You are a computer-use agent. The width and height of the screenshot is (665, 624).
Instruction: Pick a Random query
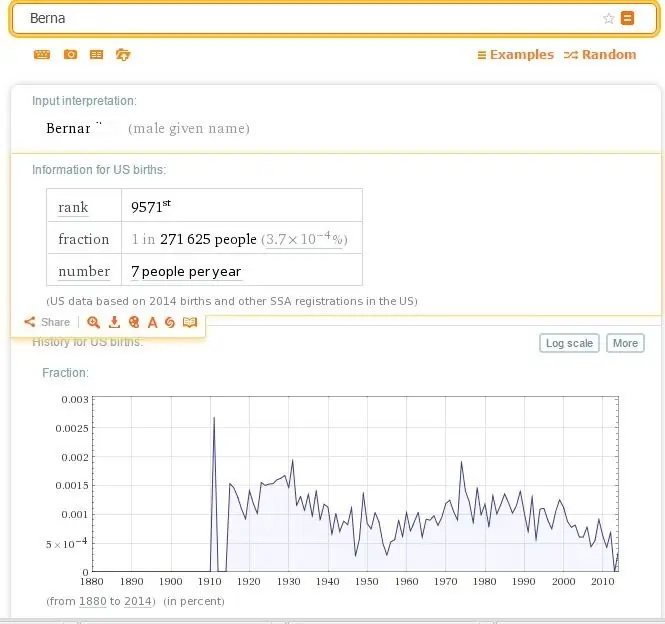[x=600, y=55]
